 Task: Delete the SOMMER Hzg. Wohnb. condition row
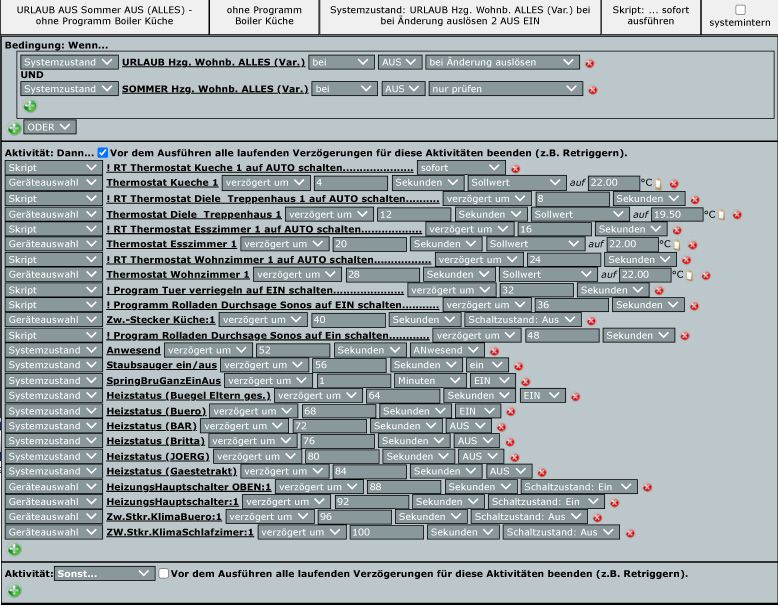(x=592, y=90)
